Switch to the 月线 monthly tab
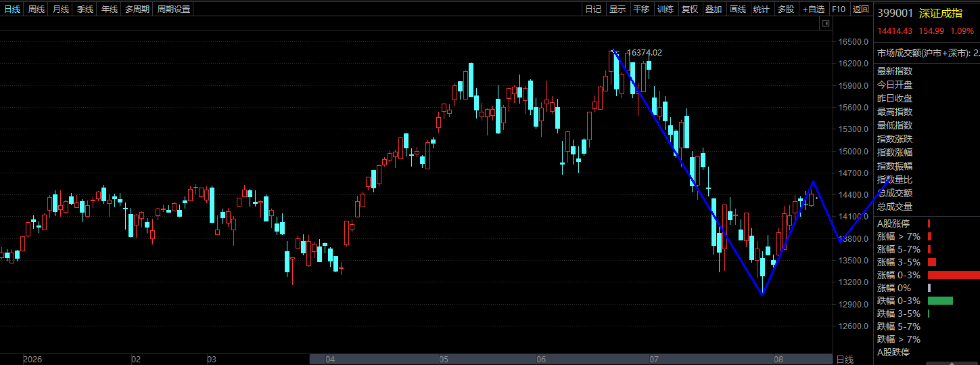The width and height of the screenshot is (980, 365). click(61, 9)
